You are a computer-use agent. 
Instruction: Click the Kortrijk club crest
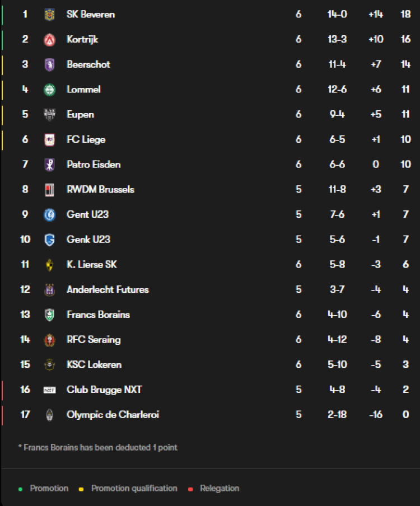coord(49,40)
